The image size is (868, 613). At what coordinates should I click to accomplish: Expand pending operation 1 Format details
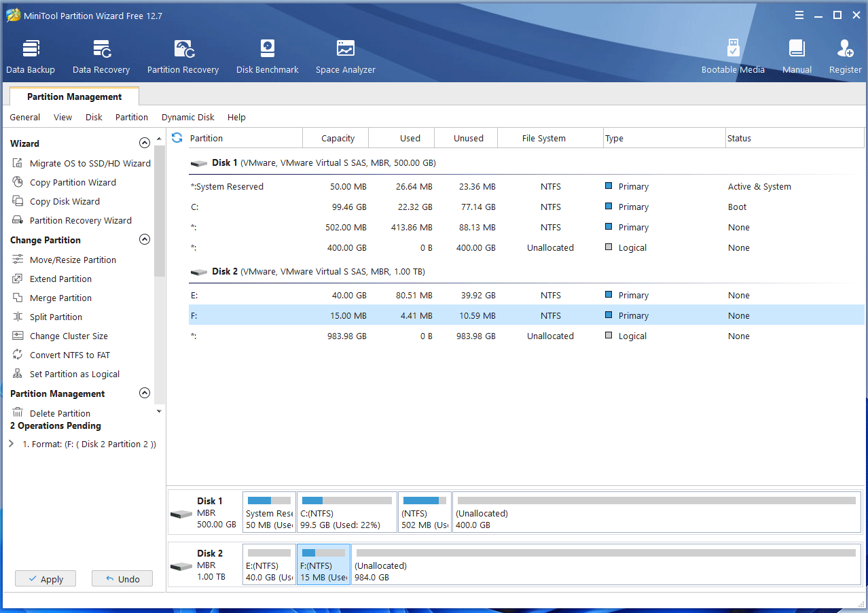12,444
